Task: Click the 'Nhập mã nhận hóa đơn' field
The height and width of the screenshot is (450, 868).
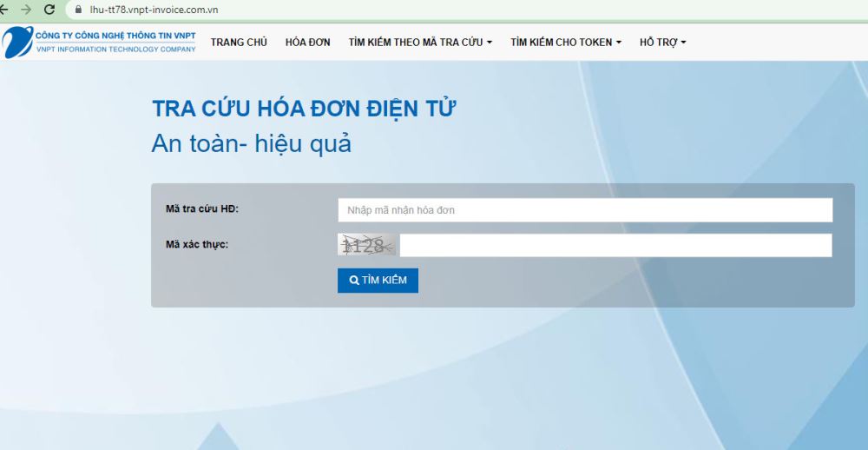Action: 585,210
